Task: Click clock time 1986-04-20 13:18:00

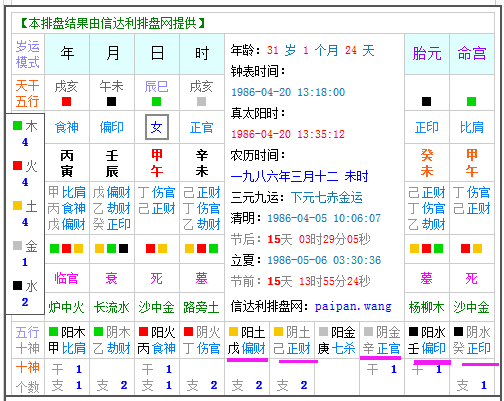Action: [288, 92]
